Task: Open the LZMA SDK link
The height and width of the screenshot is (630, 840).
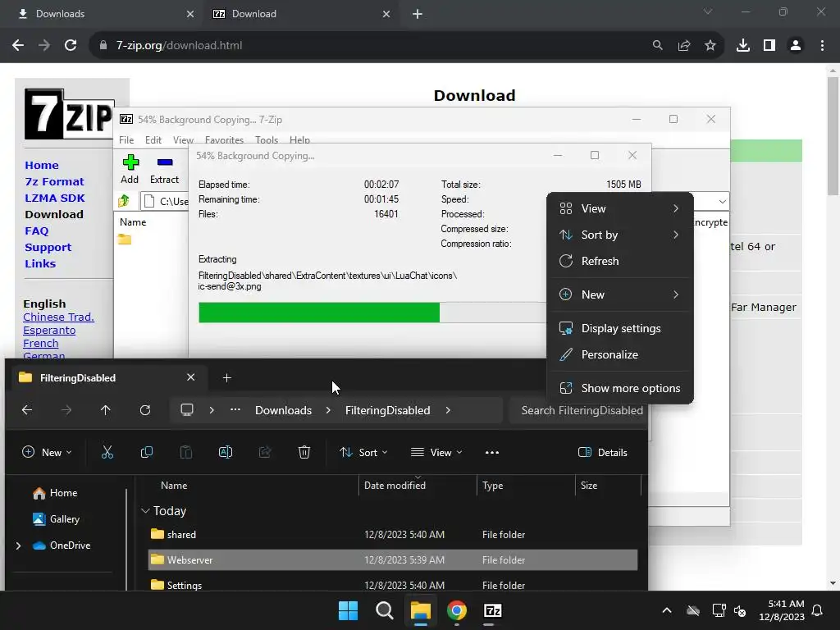Action: 55,199
